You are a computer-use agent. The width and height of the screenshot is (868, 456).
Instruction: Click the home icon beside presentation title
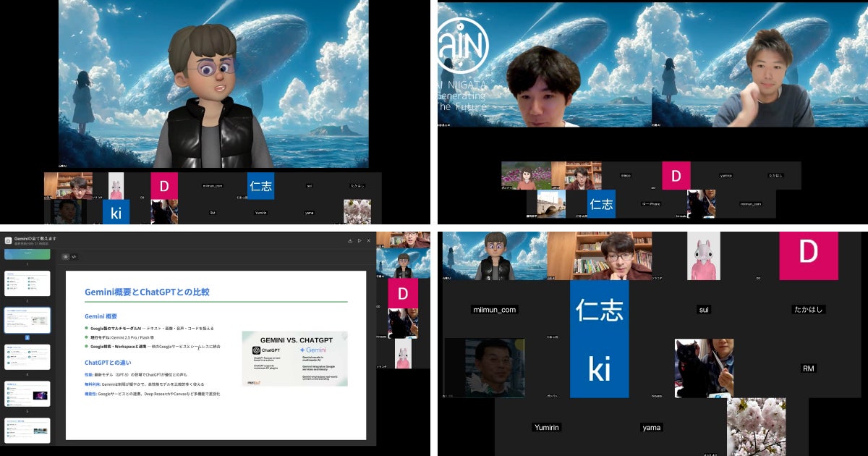(9, 241)
